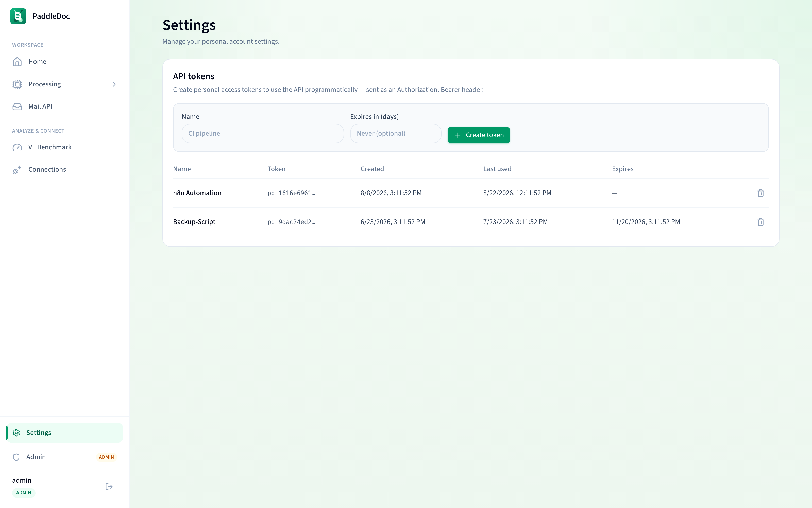Click the Expires column header
The width and height of the screenshot is (812, 508).
click(x=623, y=169)
